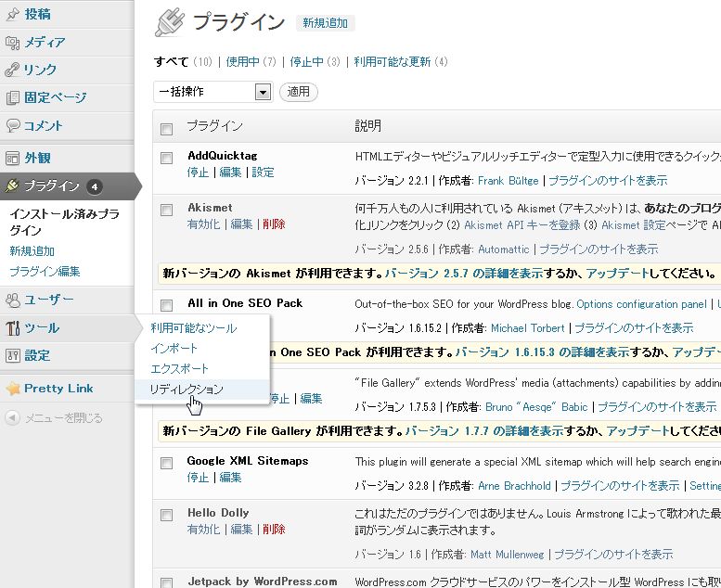Filter plugins by 使用中 (7)
This screenshot has width=721, height=588.
point(251,61)
